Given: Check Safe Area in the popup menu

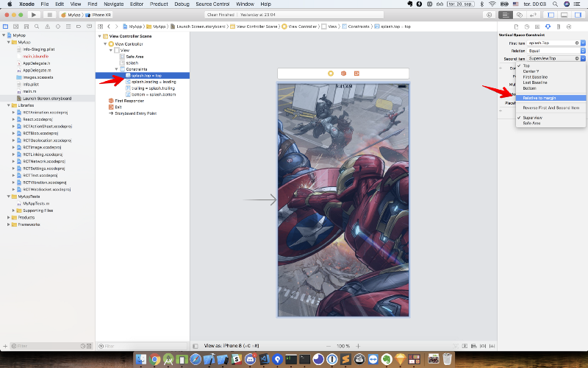Looking at the screenshot, I should pos(531,123).
